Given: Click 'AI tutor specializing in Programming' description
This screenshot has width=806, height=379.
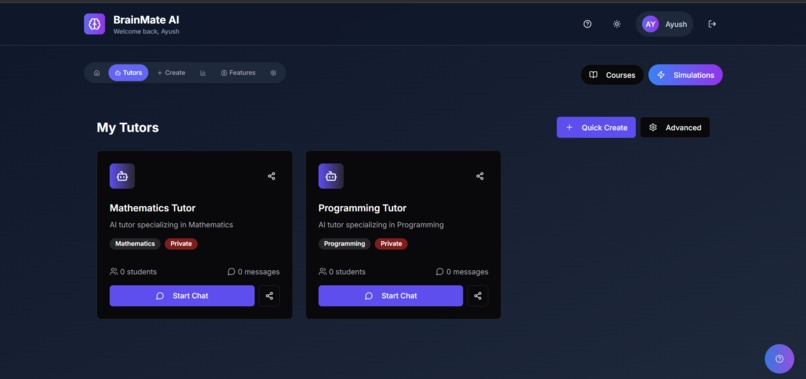Looking at the screenshot, I should pyautogui.click(x=381, y=225).
